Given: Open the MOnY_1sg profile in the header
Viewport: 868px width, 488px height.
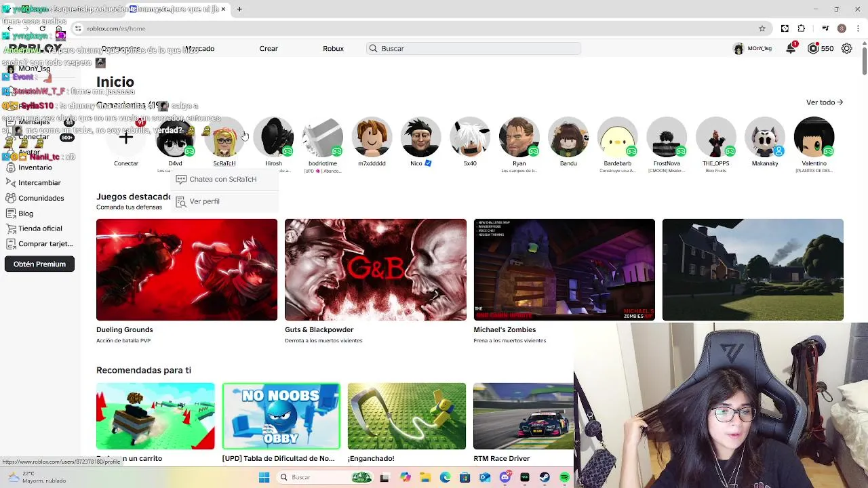Looking at the screenshot, I should click(753, 48).
